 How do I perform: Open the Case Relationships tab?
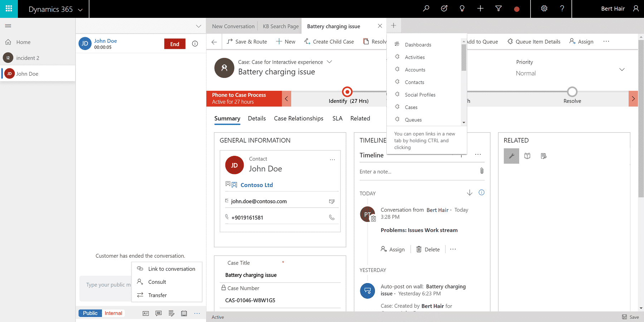299,118
